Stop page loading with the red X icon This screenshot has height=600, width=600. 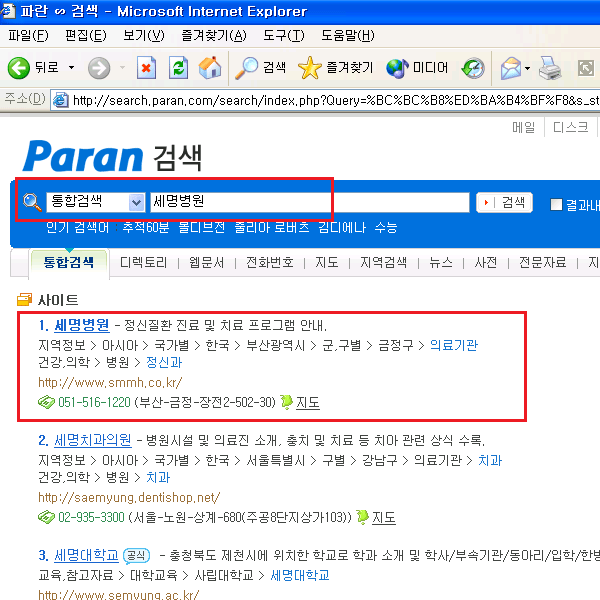(146, 68)
